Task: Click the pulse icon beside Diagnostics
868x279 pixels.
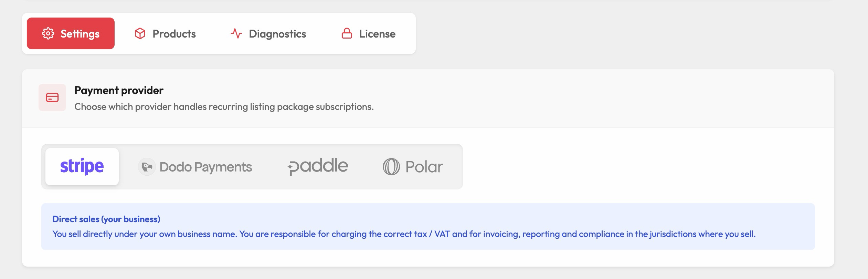Action: click(236, 33)
